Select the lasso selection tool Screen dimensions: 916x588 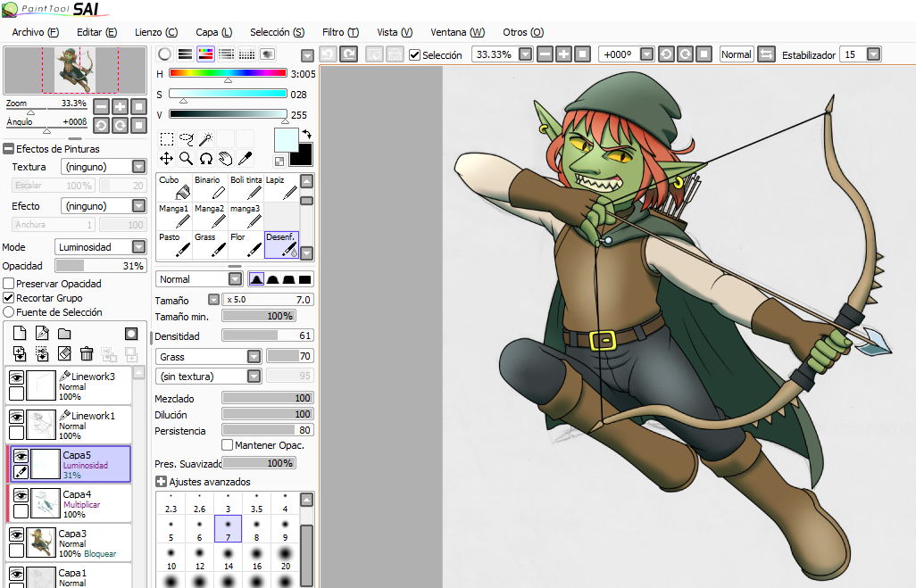[187, 139]
